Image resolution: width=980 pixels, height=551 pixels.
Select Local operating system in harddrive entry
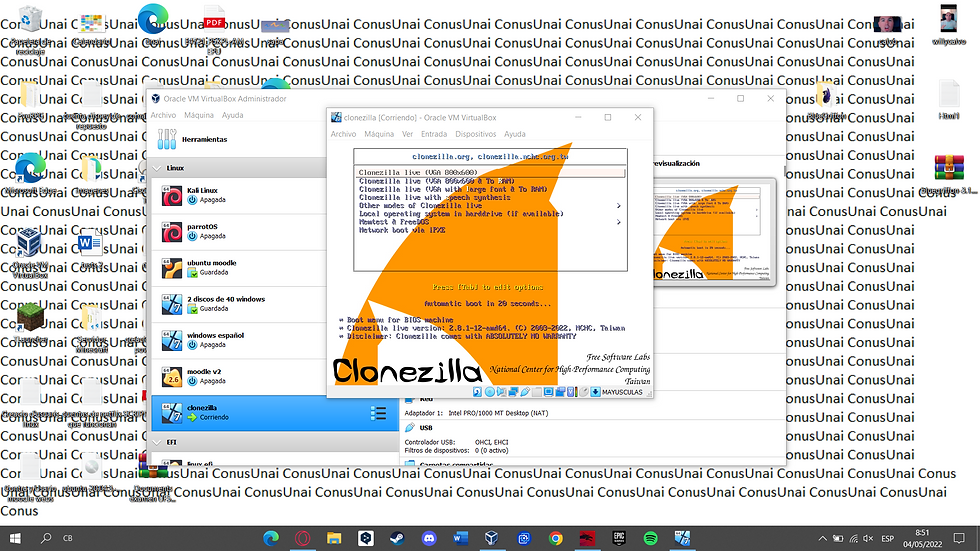461,214
